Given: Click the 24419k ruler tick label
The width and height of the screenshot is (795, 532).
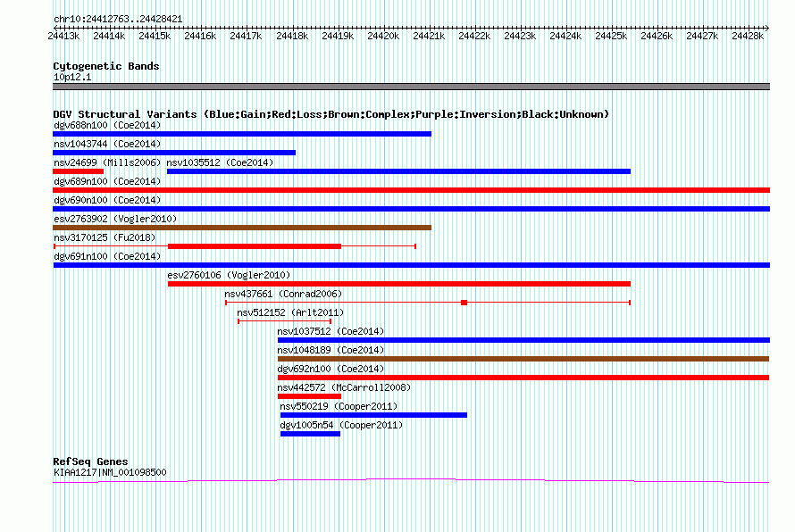Looking at the screenshot, I should point(338,37).
